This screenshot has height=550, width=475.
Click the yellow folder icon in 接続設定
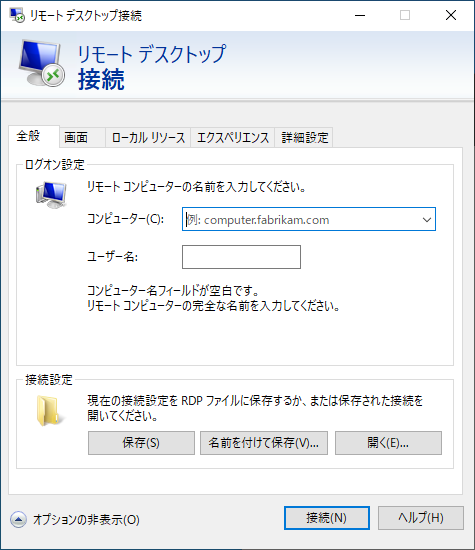pos(49,410)
